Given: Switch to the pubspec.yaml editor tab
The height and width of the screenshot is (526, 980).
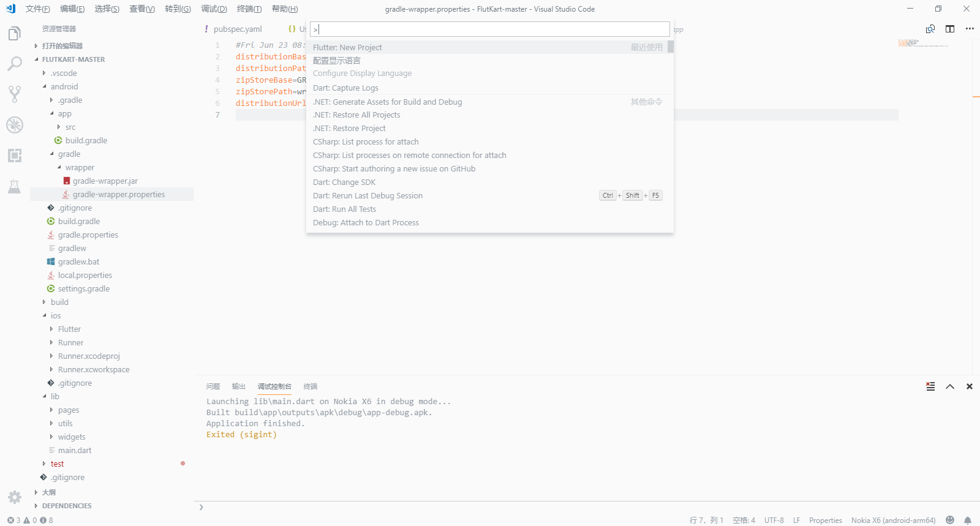Looking at the screenshot, I should (237, 29).
